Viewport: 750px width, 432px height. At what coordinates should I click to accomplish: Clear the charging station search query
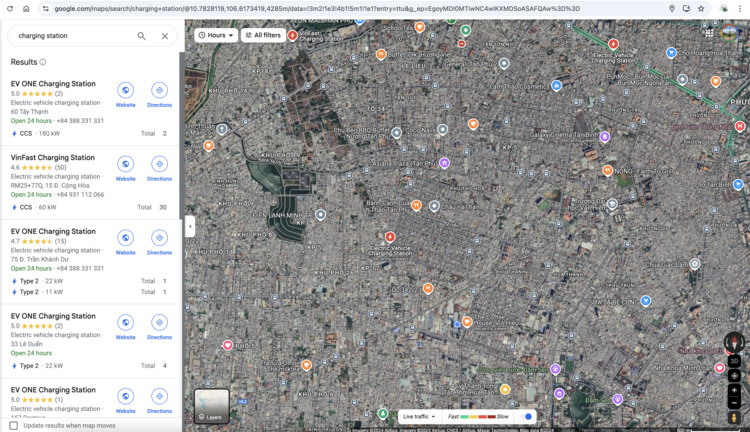point(165,36)
